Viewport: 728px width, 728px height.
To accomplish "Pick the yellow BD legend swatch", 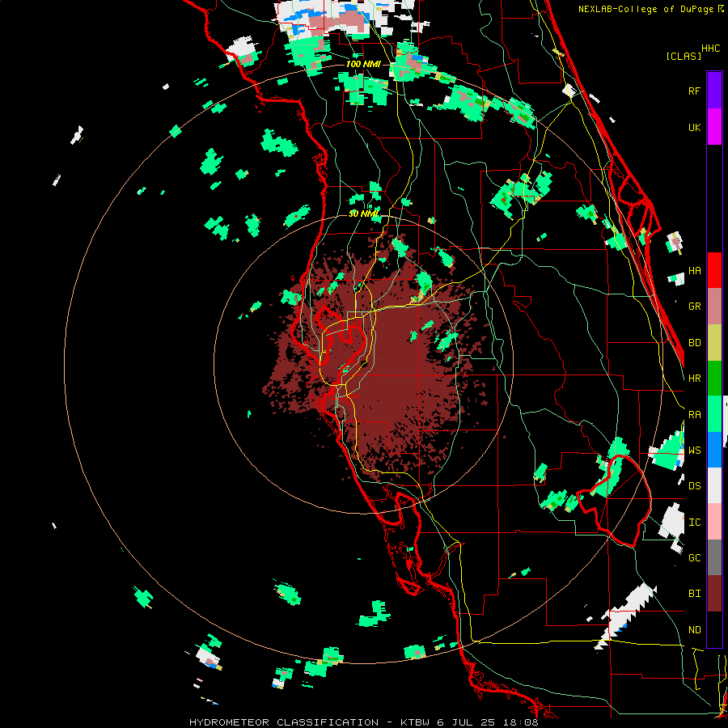I will (x=714, y=342).
